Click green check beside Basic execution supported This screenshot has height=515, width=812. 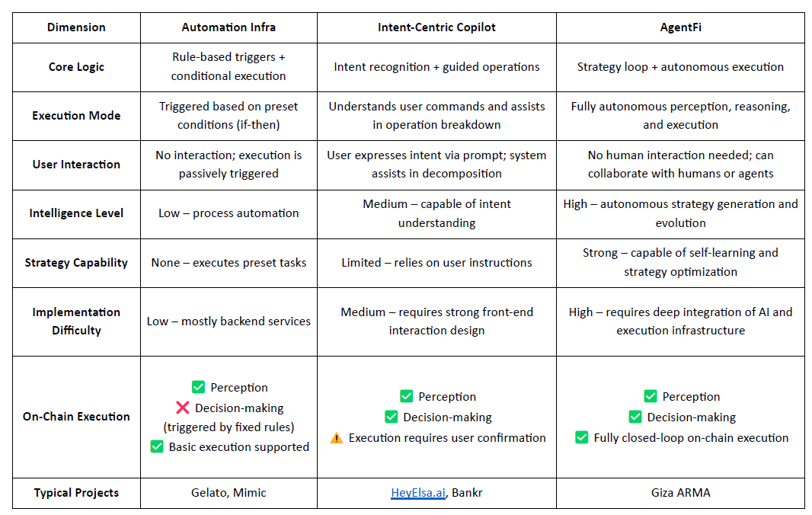click(157, 446)
